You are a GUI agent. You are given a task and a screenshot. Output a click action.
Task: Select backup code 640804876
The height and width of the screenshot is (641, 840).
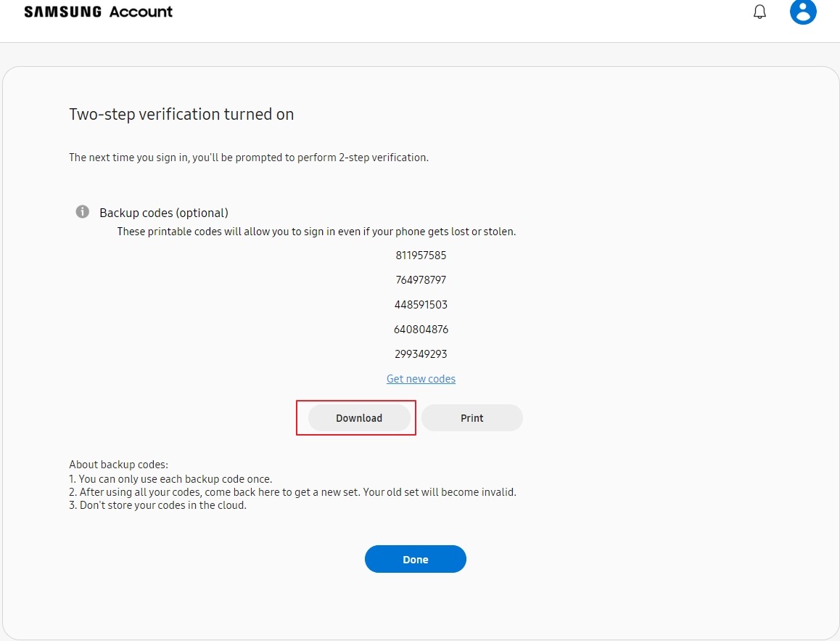421,329
